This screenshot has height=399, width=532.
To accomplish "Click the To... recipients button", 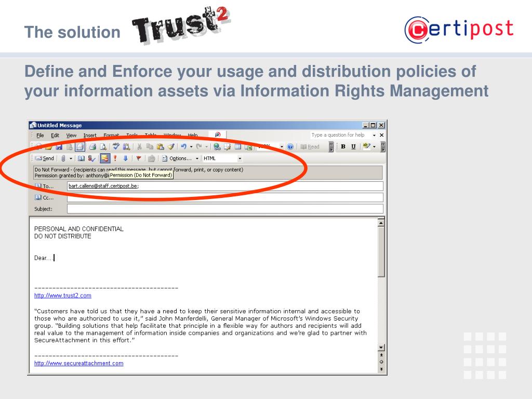I will point(45,187).
